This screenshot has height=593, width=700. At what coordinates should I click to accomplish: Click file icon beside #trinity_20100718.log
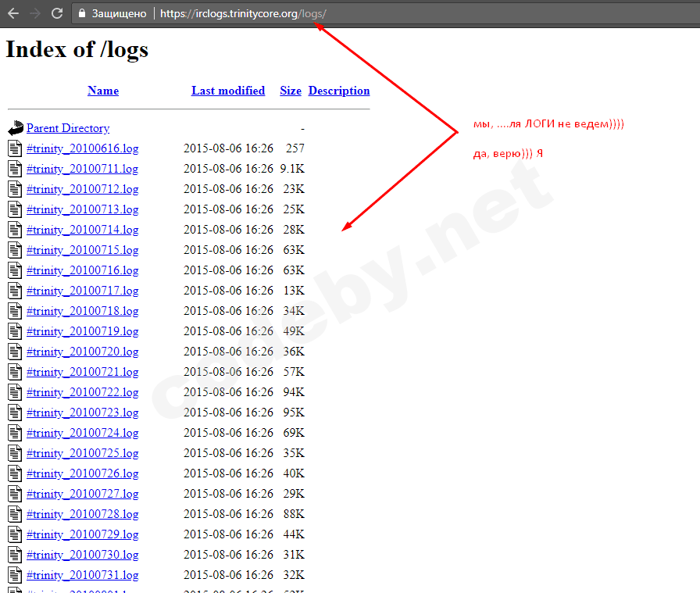tap(15, 311)
